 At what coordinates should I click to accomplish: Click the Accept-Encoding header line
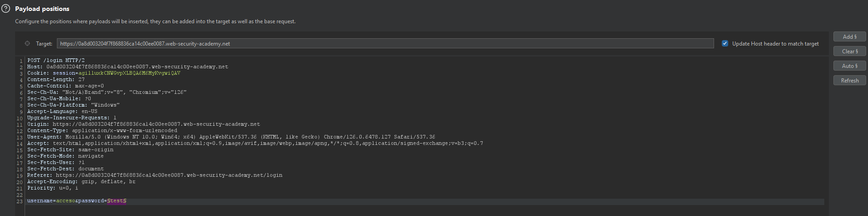81,182
